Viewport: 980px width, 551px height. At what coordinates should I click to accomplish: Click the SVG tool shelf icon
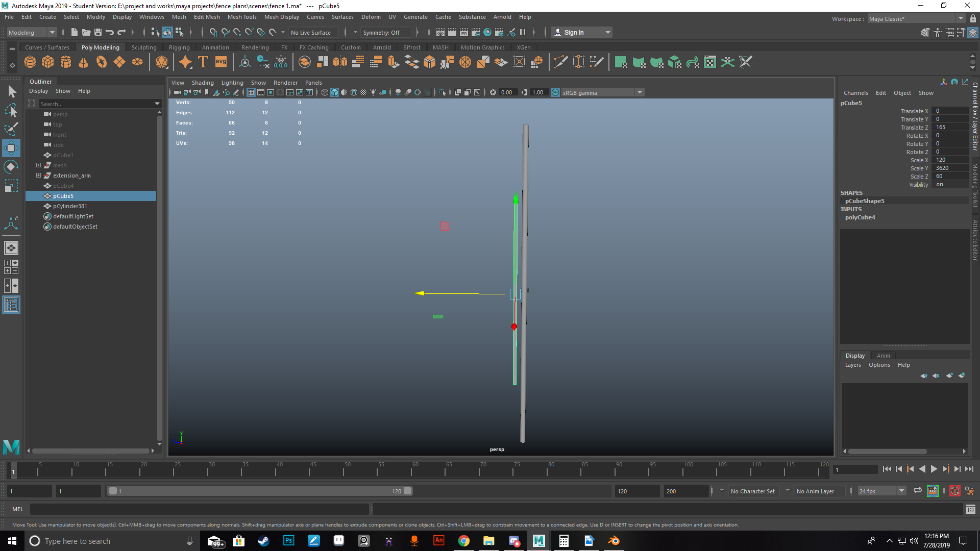click(221, 62)
